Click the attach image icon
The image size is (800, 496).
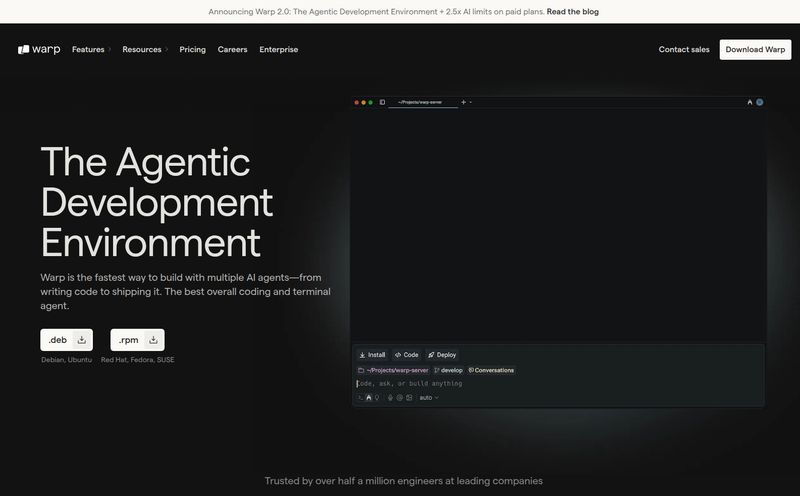point(409,398)
